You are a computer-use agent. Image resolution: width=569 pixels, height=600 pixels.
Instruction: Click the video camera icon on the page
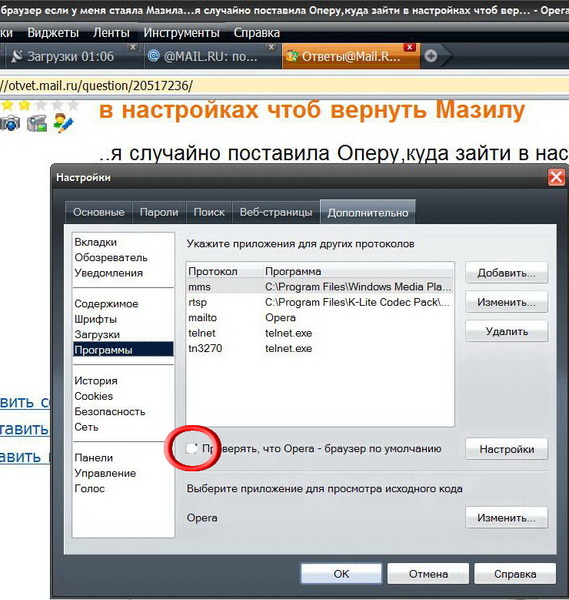point(37,123)
